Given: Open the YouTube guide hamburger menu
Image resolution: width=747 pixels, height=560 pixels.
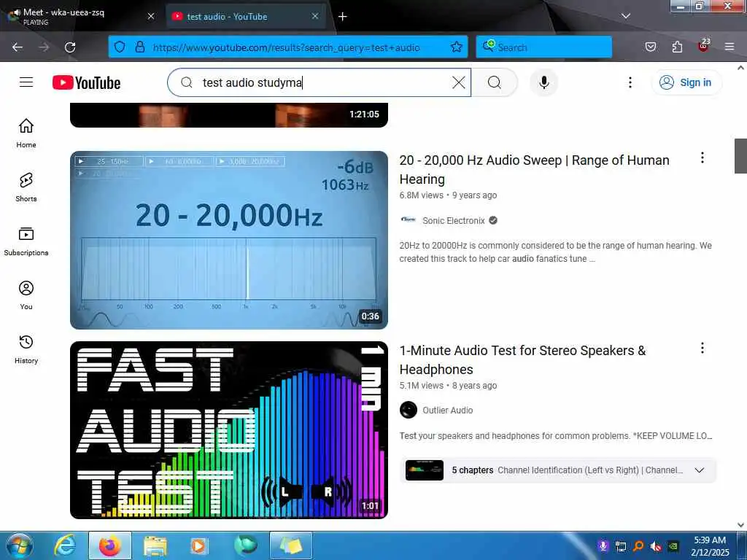Looking at the screenshot, I should 26,82.
